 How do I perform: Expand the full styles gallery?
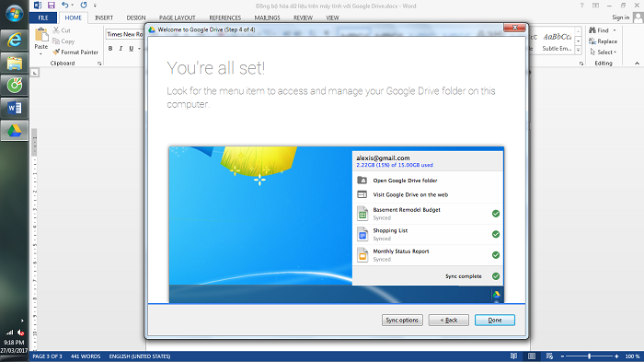(x=578, y=50)
